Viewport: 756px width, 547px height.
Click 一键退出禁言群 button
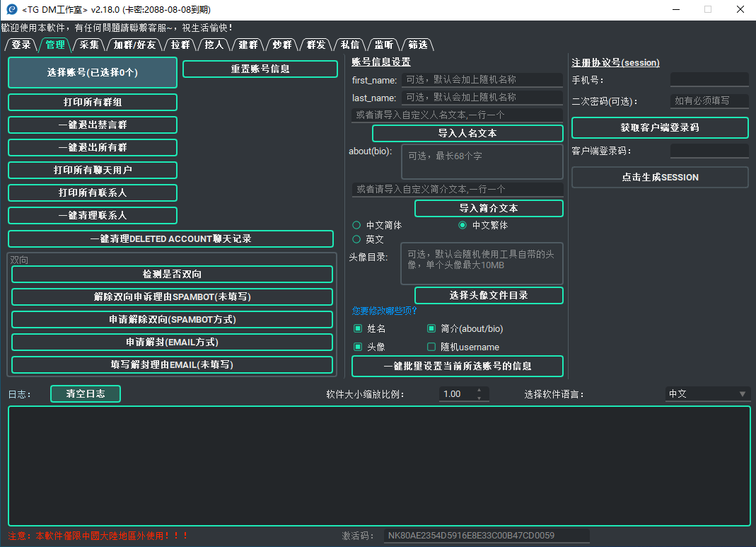click(x=93, y=125)
